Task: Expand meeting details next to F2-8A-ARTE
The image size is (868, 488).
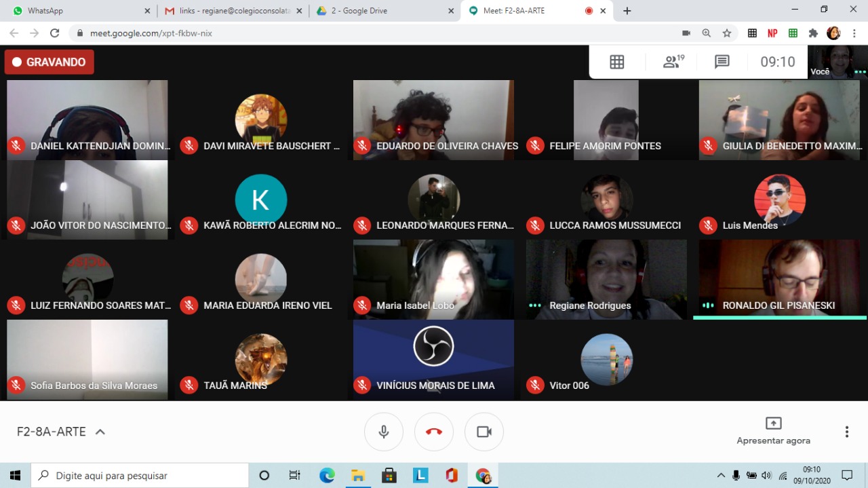Action: point(100,432)
